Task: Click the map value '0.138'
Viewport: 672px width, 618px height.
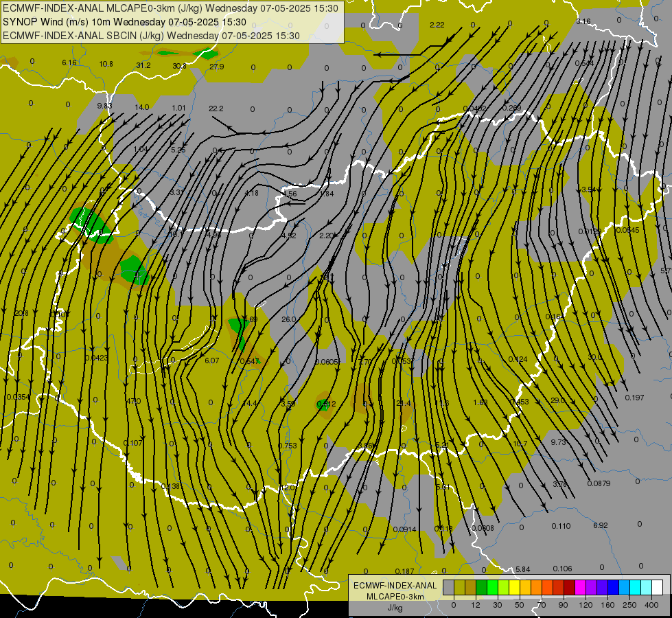Action: (170, 486)
